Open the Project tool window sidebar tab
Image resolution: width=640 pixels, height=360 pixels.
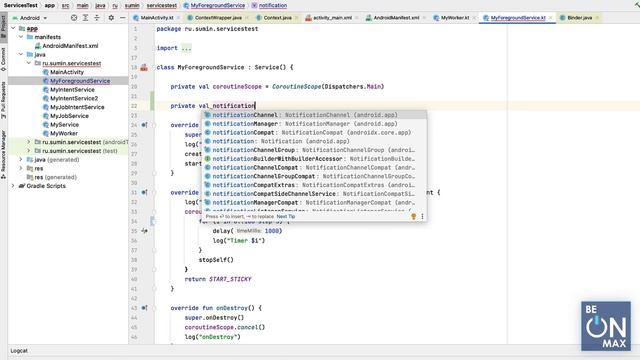[3, 27]
